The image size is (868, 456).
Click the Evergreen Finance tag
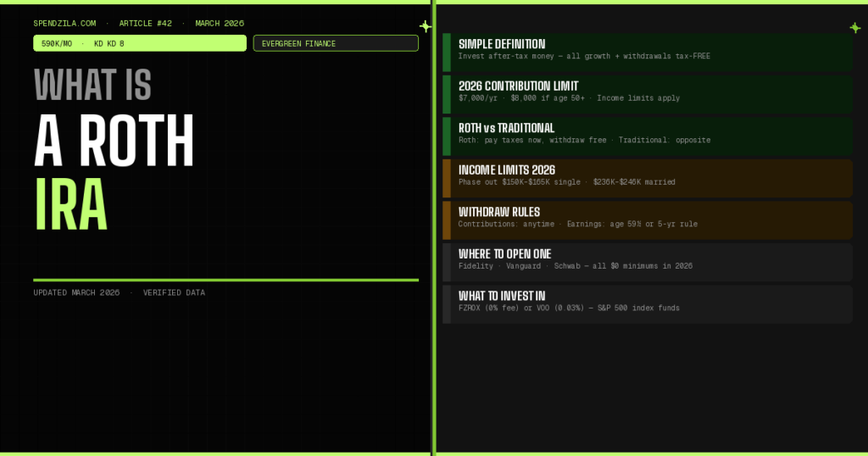tap(336, 43)
